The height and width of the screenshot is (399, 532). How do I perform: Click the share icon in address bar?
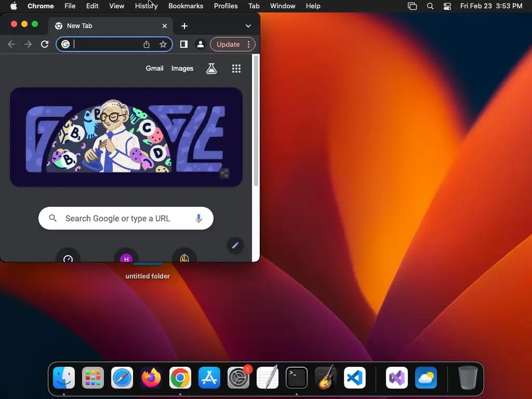[x=146, y=45]
